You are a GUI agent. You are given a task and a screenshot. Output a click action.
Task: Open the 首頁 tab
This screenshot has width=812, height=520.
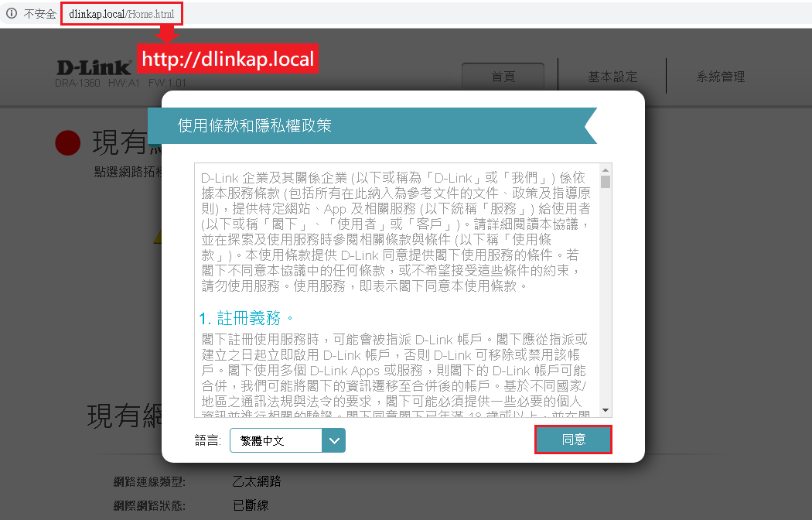[x=503, y=77]
